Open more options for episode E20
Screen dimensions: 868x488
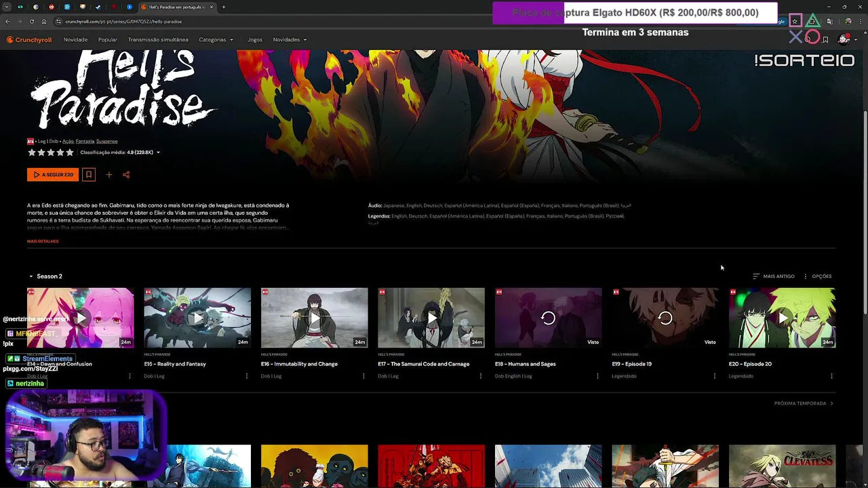[831, 376]
